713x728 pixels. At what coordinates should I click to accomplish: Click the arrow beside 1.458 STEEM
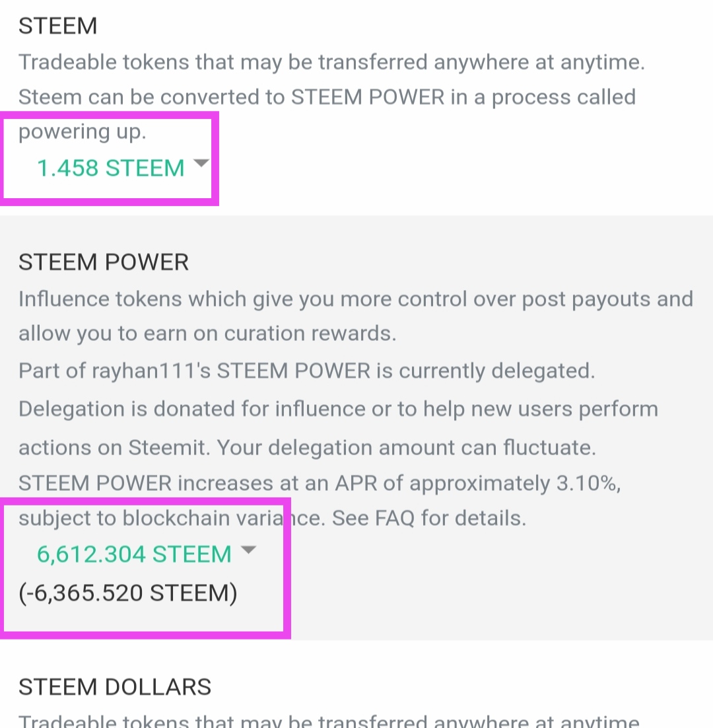pos(201,163)
